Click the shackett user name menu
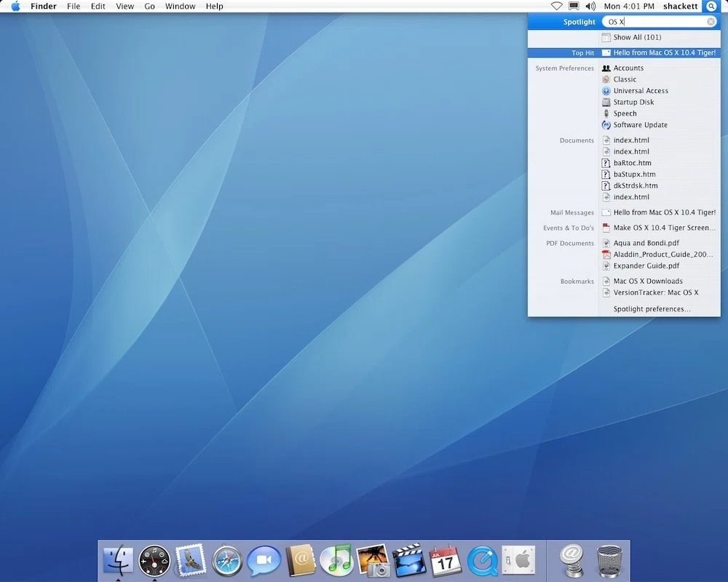This screenshot has height=582, width=728. 680,6
